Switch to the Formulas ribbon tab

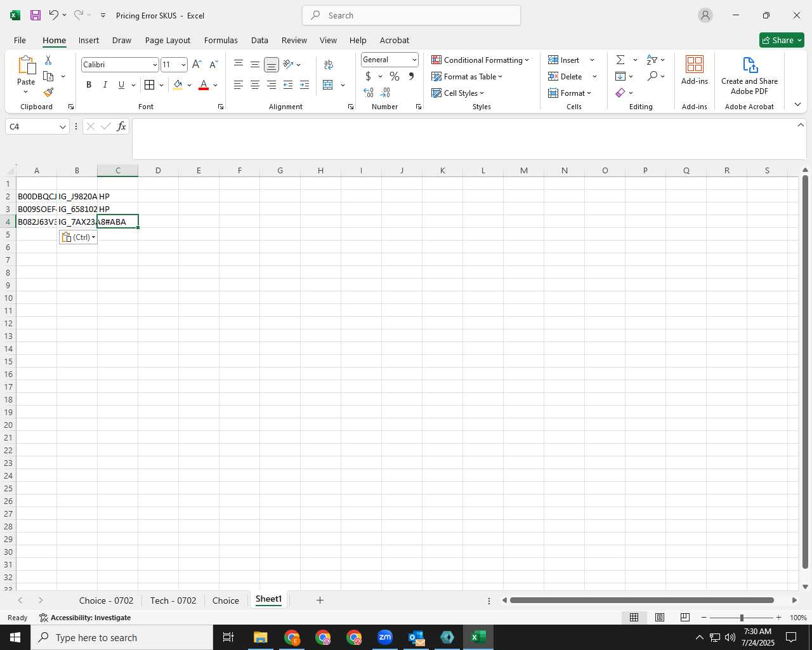[x=221, y=40]
